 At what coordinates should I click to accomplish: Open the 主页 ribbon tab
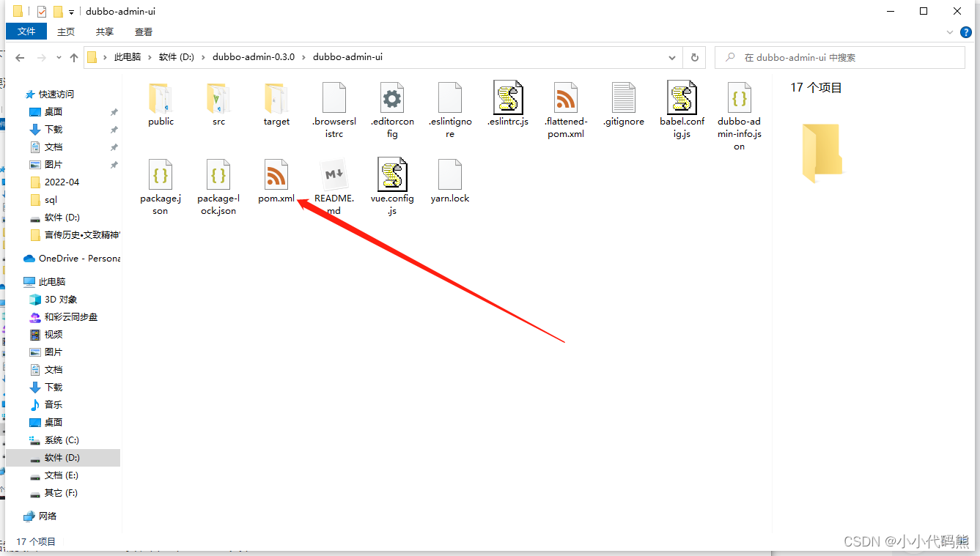point(66,31)
